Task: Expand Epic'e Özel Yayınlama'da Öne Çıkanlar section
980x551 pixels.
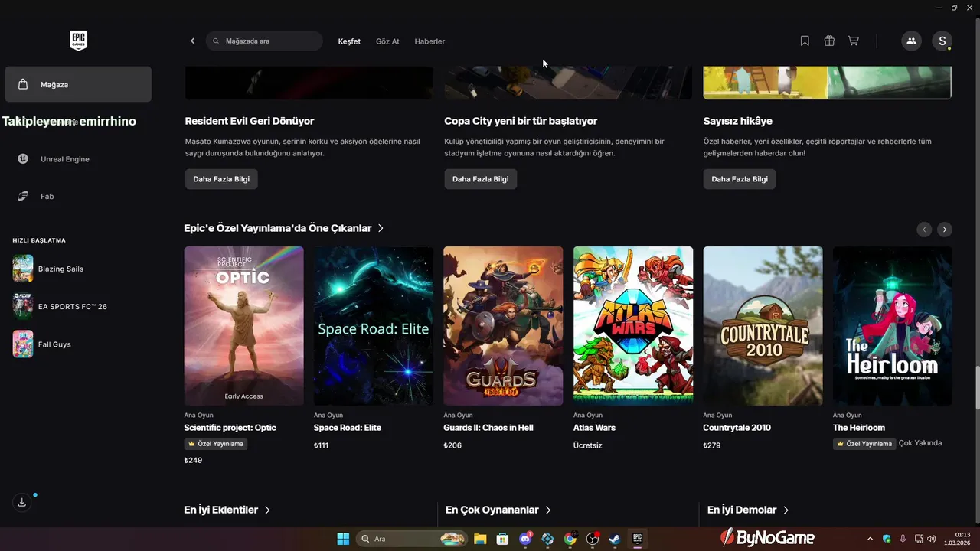Action: [x=284, y=228]
